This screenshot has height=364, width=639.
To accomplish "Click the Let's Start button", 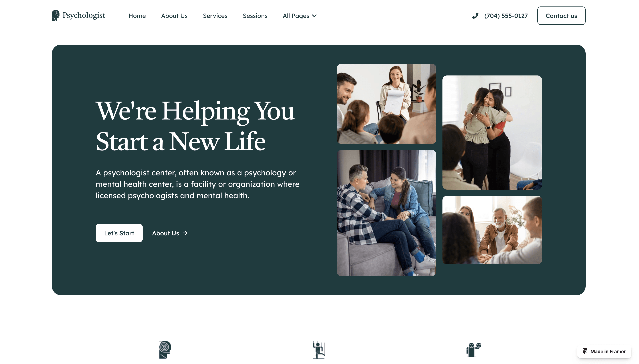I will (119, 233).
